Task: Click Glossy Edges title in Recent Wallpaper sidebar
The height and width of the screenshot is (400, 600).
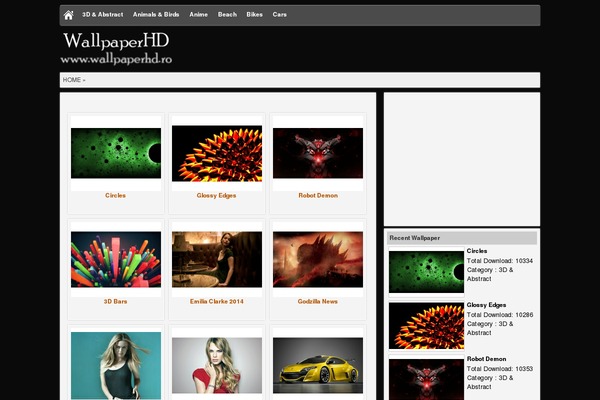Action: 486,305
